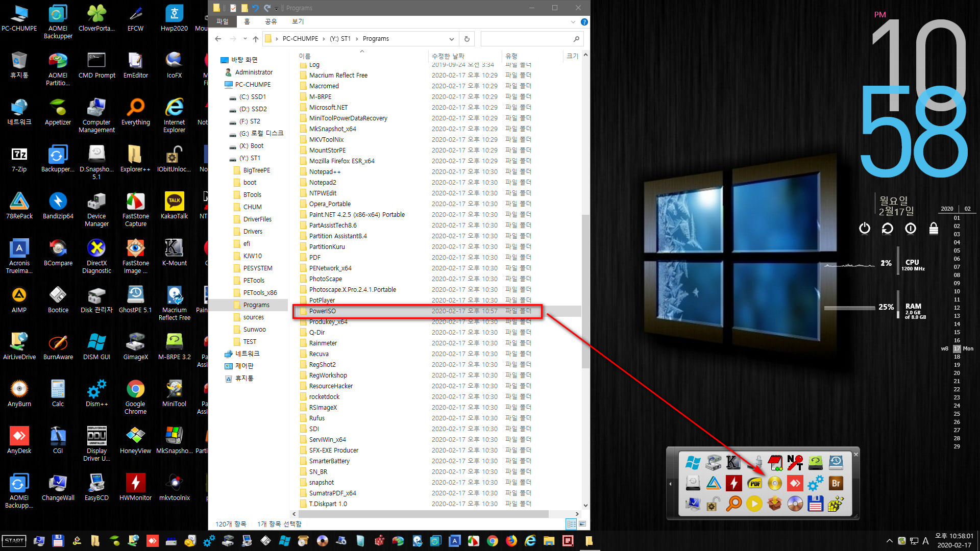Click the Rainmeter restart icon
This screenshot has height=551, width=980.
[887, 228]
